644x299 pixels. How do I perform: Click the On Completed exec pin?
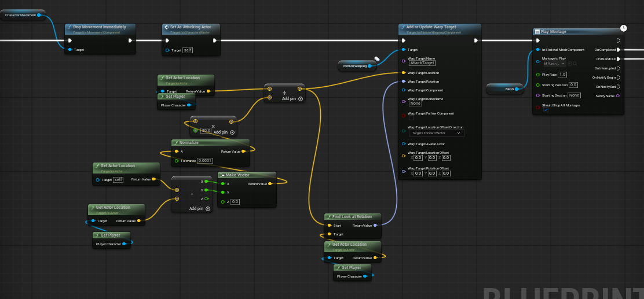[x=619, y=50]
